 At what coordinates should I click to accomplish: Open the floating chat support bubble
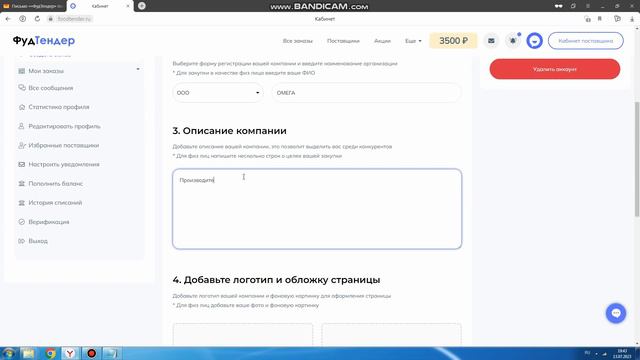616,313
